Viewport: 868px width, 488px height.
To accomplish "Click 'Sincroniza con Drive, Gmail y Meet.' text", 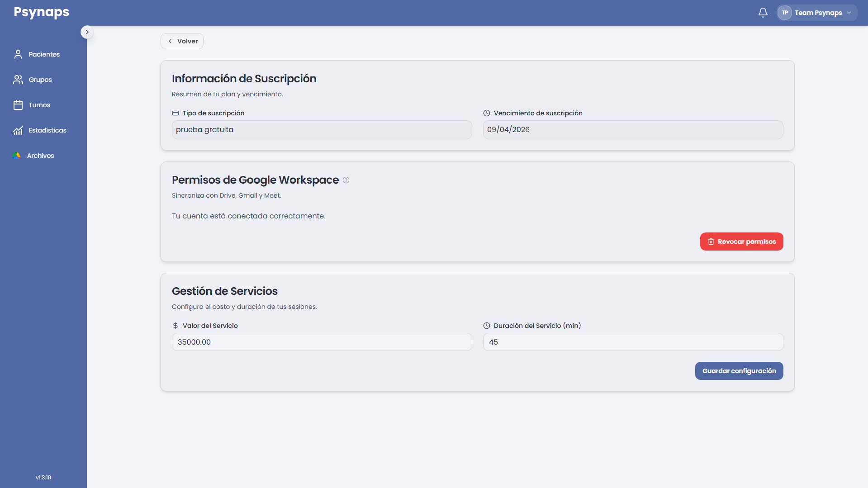I will (x=226, y=195).
